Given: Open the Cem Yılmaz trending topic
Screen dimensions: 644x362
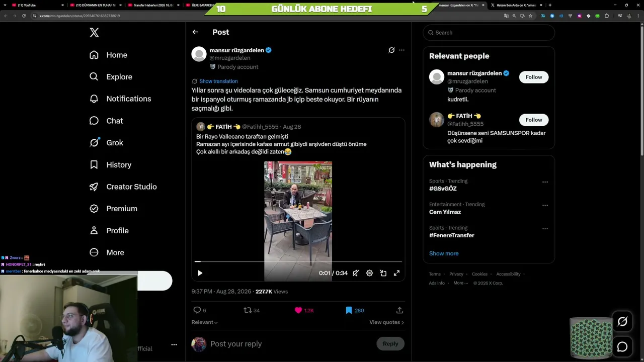Looking at the screenshot, I should click(445, 212).
